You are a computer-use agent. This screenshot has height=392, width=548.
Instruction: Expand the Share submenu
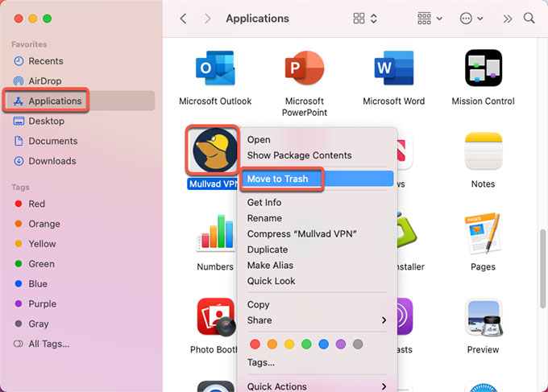317,320
